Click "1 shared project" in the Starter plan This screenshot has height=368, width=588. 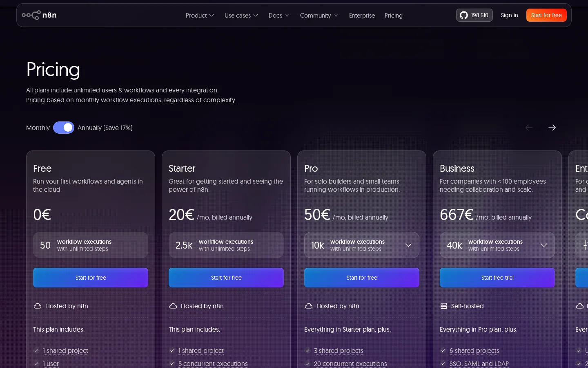(201, 350)
